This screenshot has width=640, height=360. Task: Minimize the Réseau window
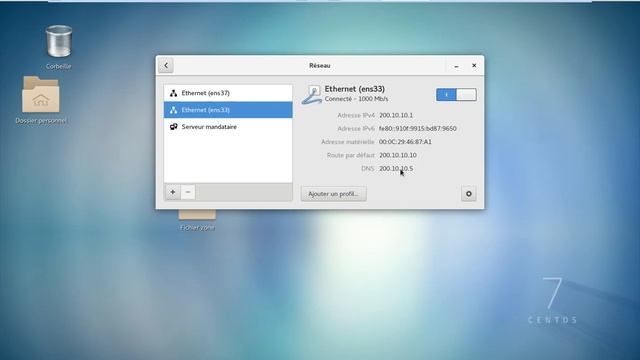point(456,66)
